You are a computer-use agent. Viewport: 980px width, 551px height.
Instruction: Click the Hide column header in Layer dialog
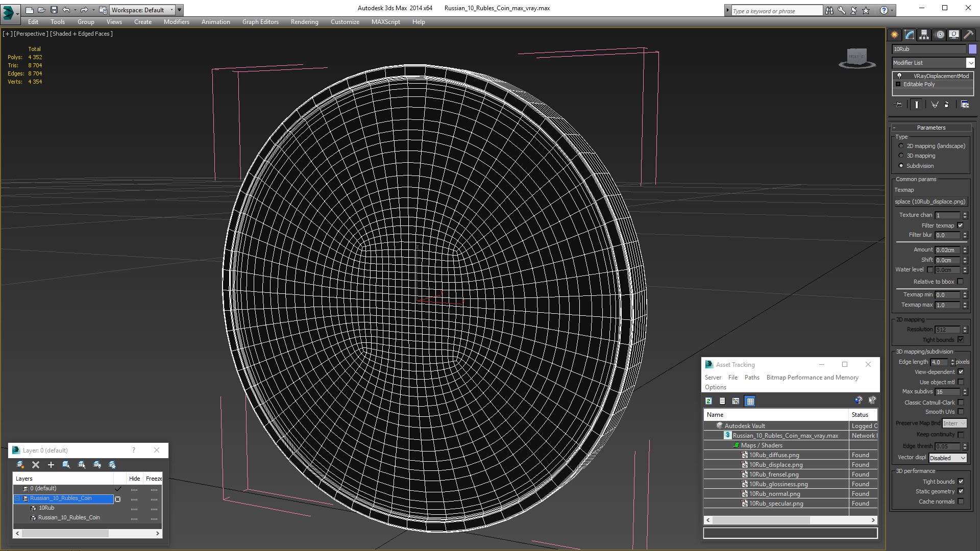134,479
